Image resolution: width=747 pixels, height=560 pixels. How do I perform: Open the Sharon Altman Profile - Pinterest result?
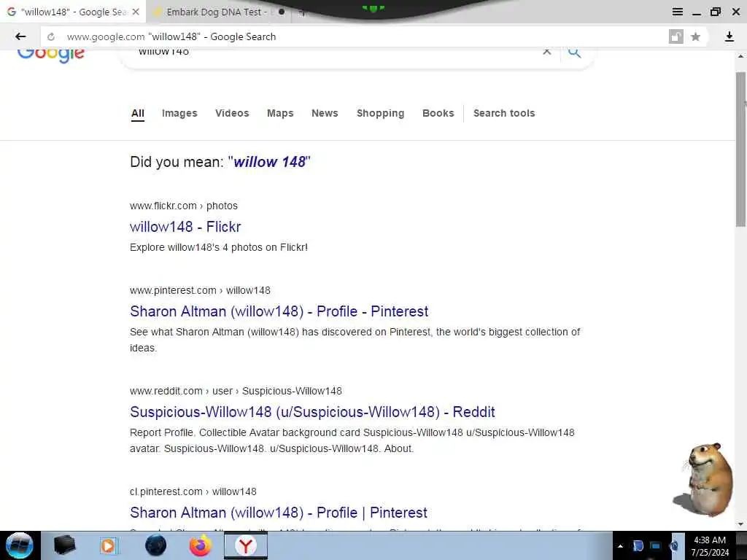pos(279,311)
